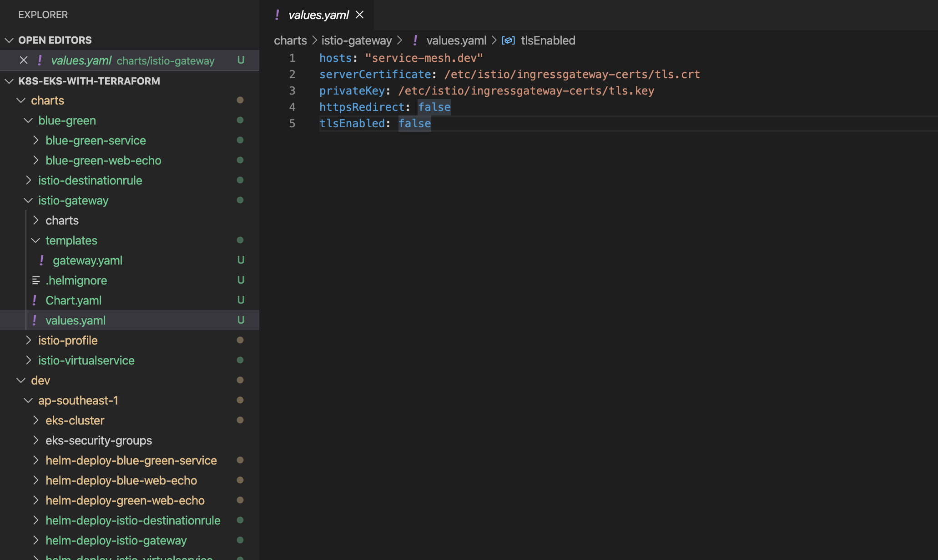Click the warning icon next to Chart.yaml
This screenshot has width=938, height=560.
point(35,300)
